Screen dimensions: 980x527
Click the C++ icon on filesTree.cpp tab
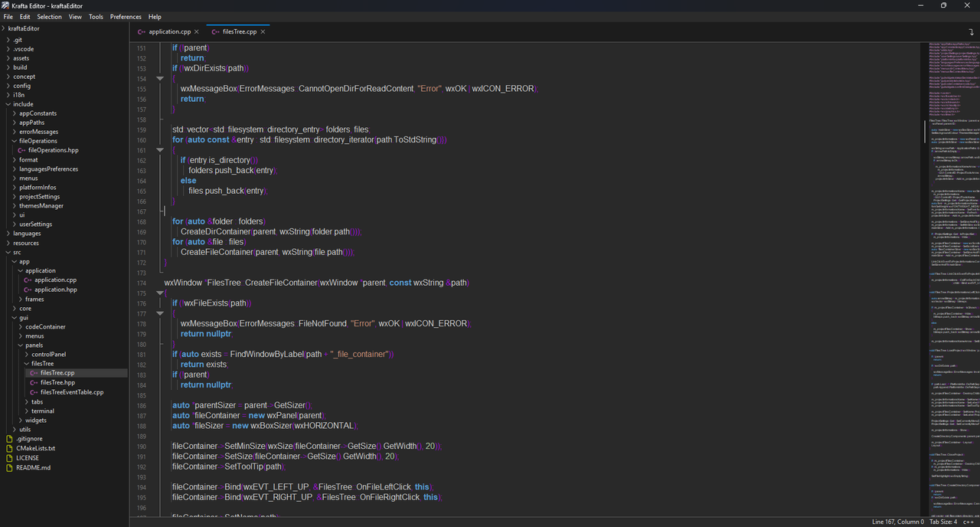[215, 31]
